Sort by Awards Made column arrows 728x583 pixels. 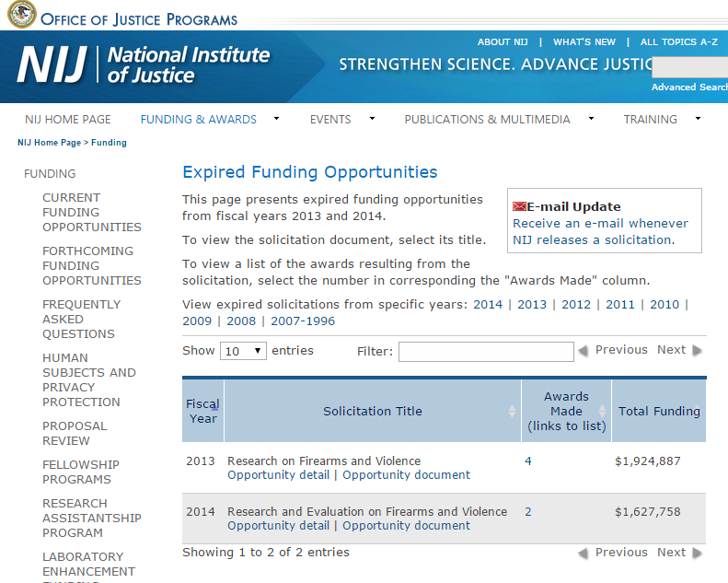[603, 412]
